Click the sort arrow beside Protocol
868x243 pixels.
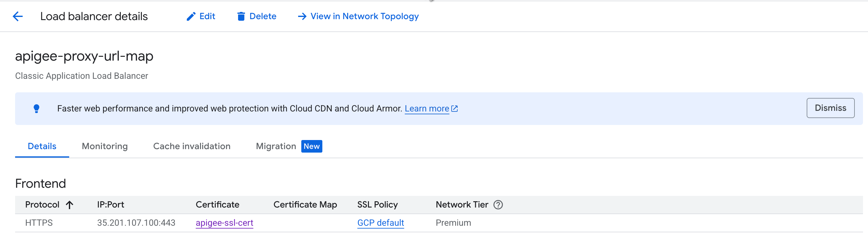[70, 205]
